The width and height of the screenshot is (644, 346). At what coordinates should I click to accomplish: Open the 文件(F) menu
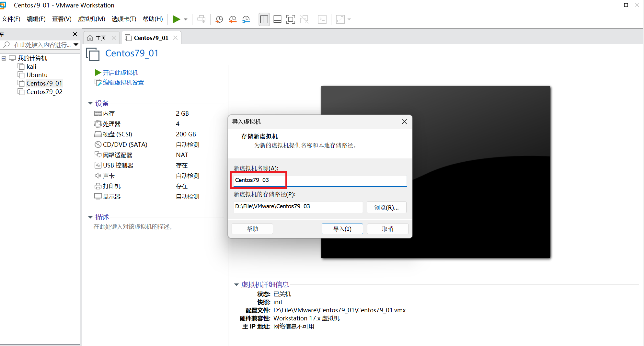[x=11, y=19]
